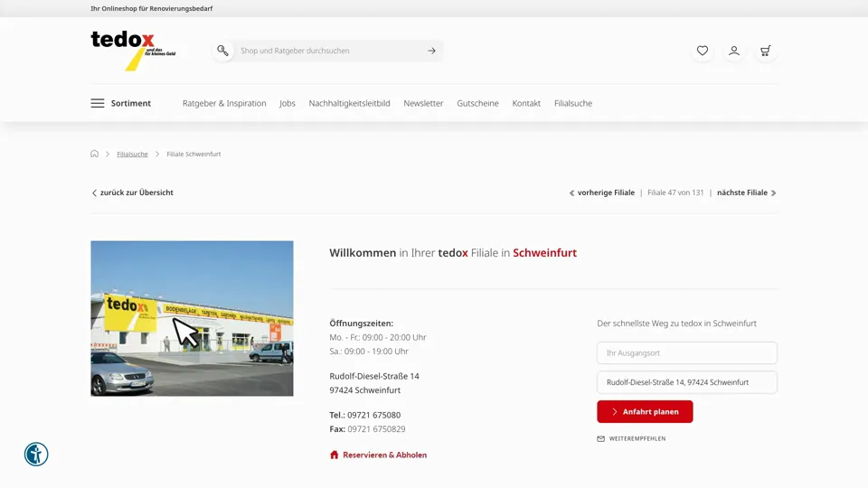The image size is (868, 488).
Task: Click the Reservieren & Abholen link
Action: pyautogui.click(x=385, y=455)
